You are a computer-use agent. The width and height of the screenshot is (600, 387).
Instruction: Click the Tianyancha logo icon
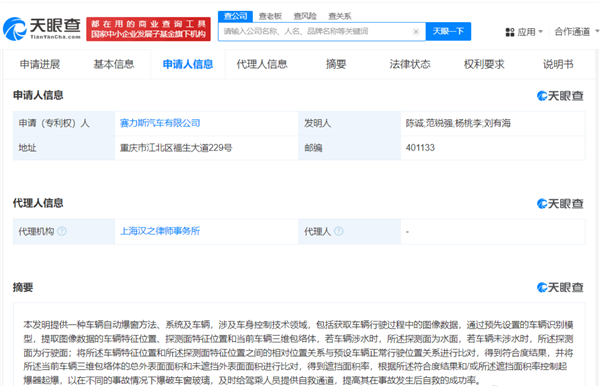[x=15, y=29]
